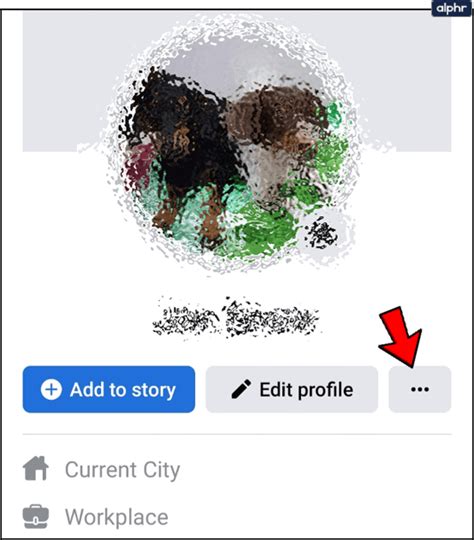Screen dimensions: 474x540
Task: View the circular profile picture
Action: [233, 145]
